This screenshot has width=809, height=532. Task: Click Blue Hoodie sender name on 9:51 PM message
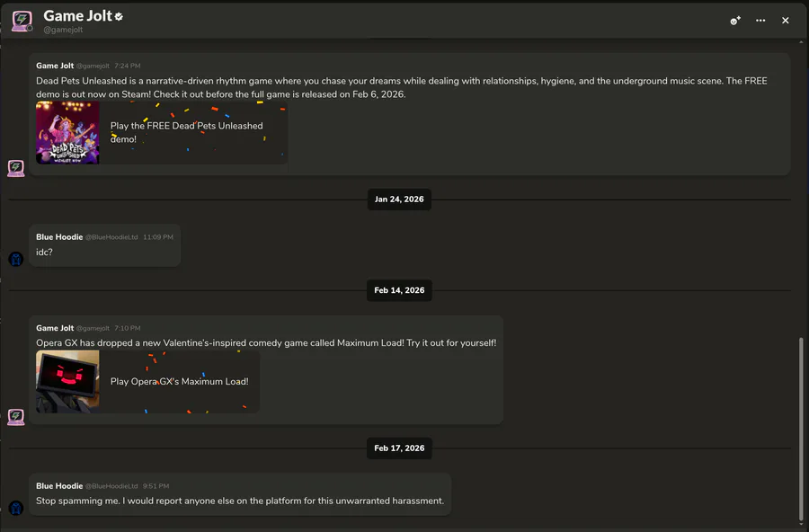pos(59,485)
